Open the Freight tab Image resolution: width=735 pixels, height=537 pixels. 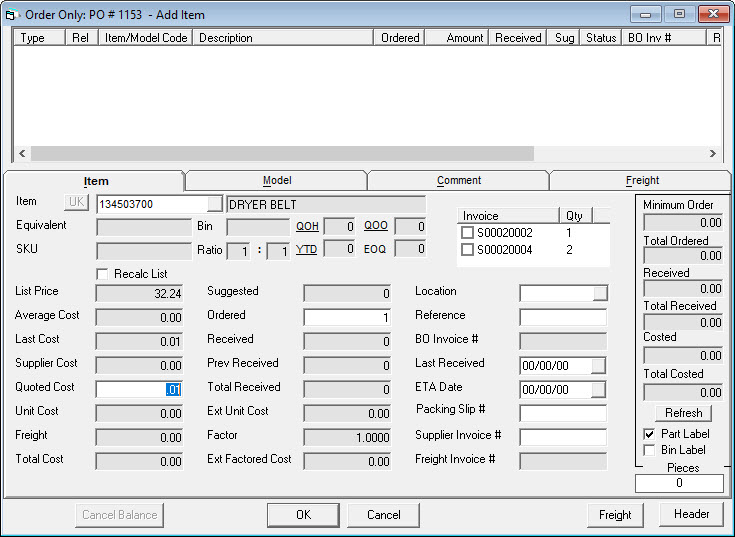(641, 180)
